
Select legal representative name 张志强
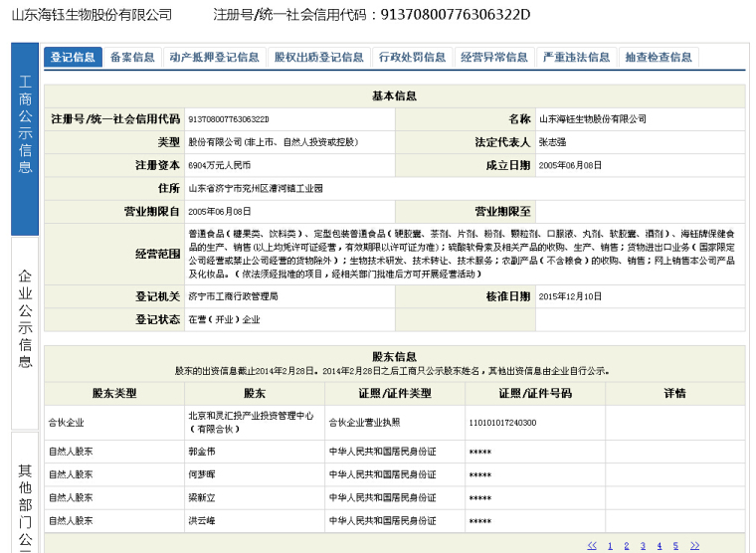[552, 142]
